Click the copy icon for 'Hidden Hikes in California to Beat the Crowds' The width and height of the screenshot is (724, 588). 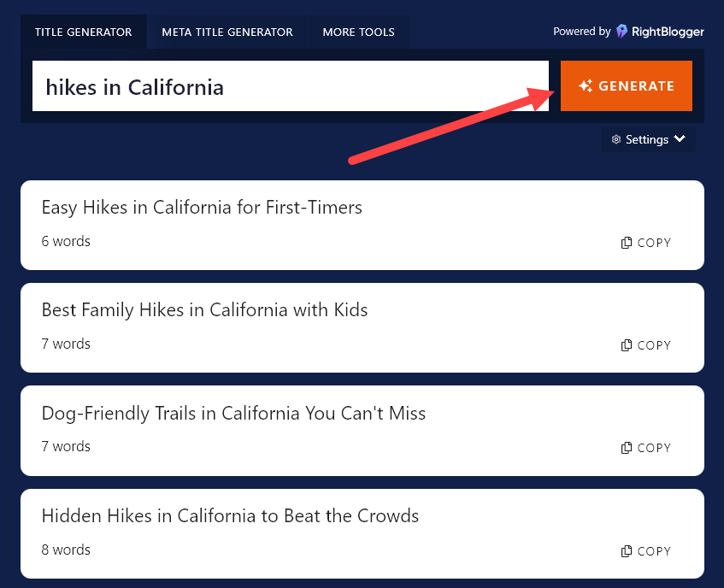pos(627,550)
